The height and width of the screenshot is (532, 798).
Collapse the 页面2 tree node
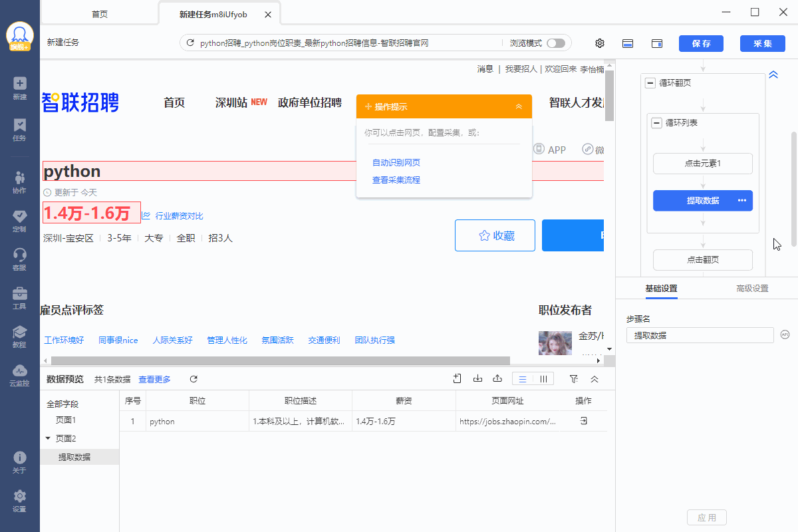(x=48, y=438)
